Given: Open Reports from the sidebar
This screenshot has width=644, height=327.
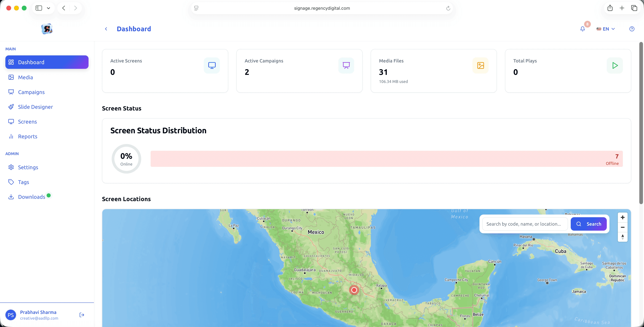Looking at the screenshot, I should click(x=28, y=136).
